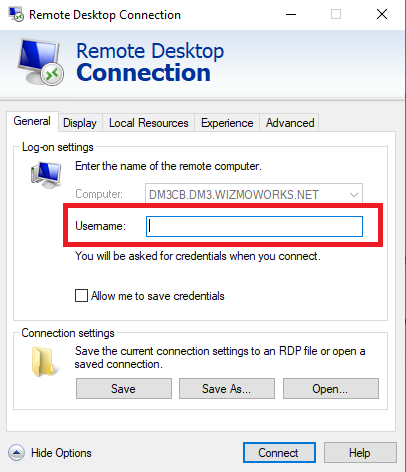This screenshot has height=472, width=406.
Task: Select the Computer combo box field
Action: pyautogui.click(x=254, y=194)
